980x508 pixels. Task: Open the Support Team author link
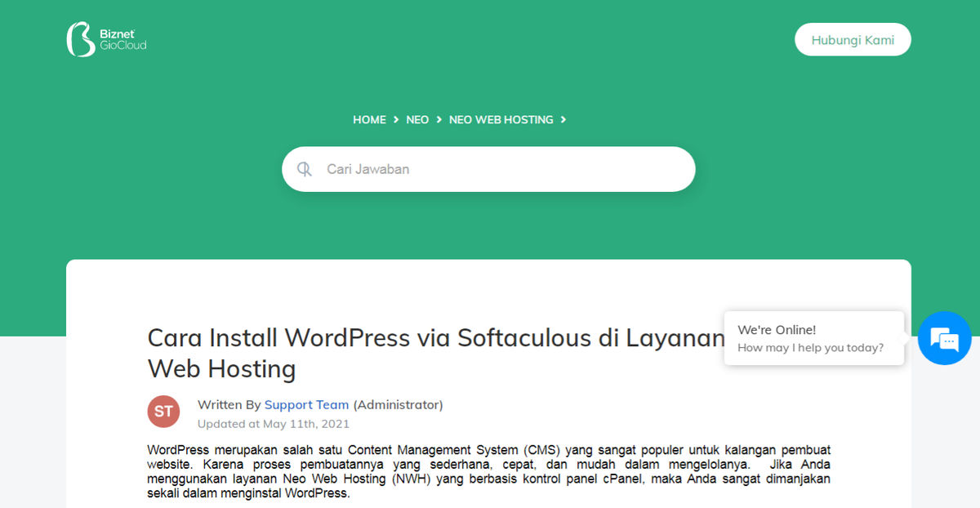pyautogui.click(x=306, y=404)
